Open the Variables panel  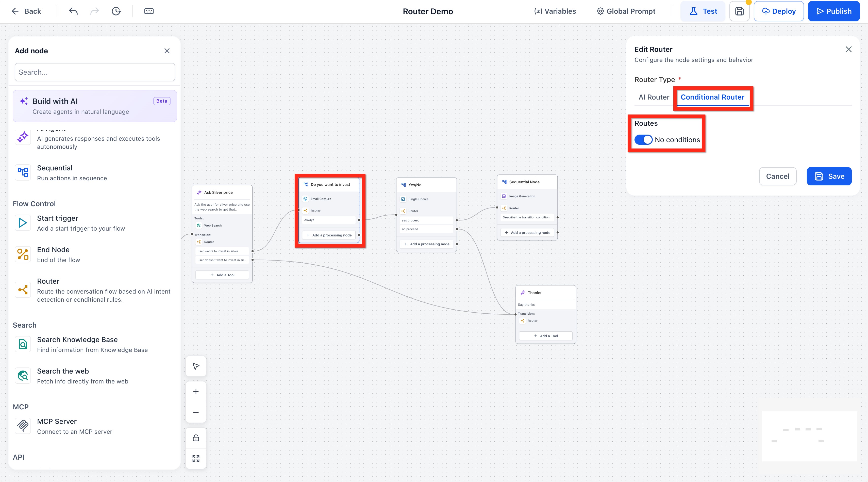(555, 11)
